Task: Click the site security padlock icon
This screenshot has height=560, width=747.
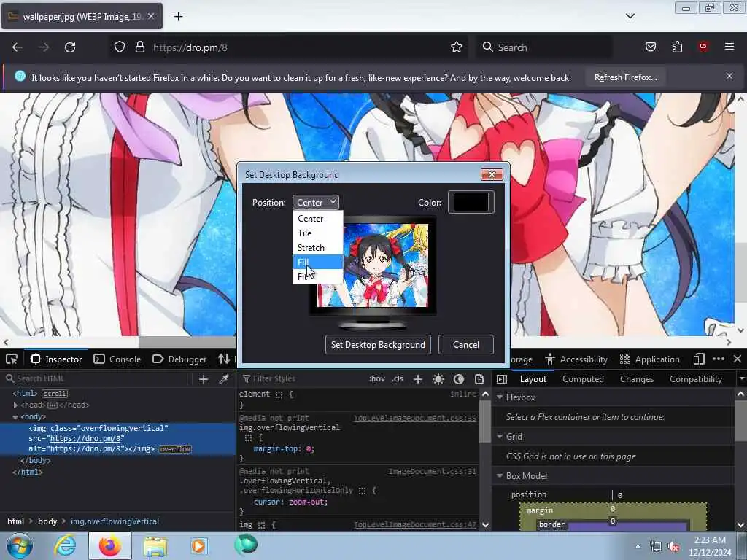Action: (x=139, y=47)
